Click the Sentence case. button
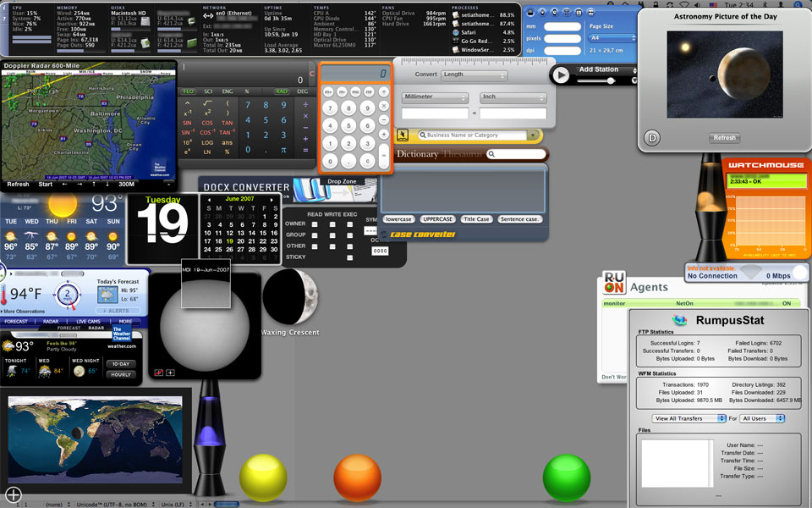Screen dimensions: 812x508 (519, 219)
